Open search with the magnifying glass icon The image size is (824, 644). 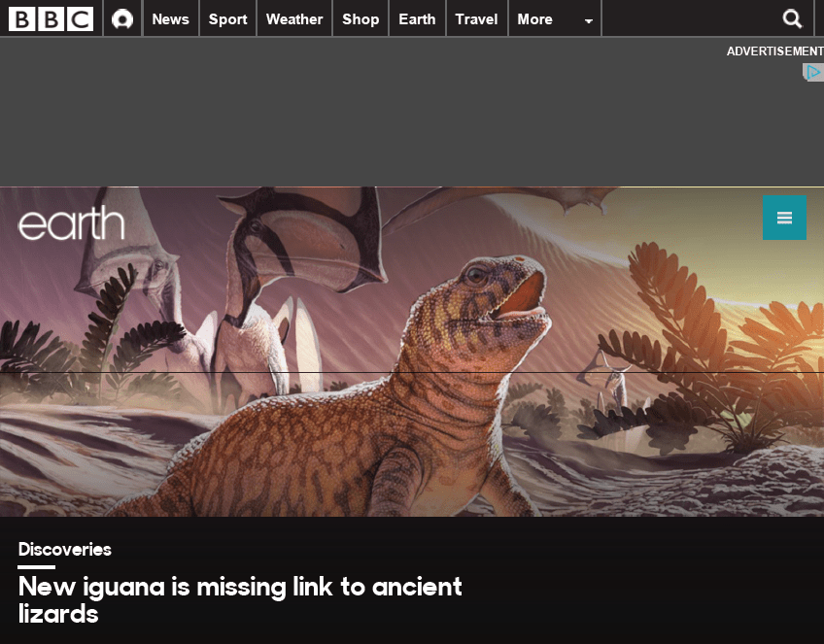click(x=792, y=18)
